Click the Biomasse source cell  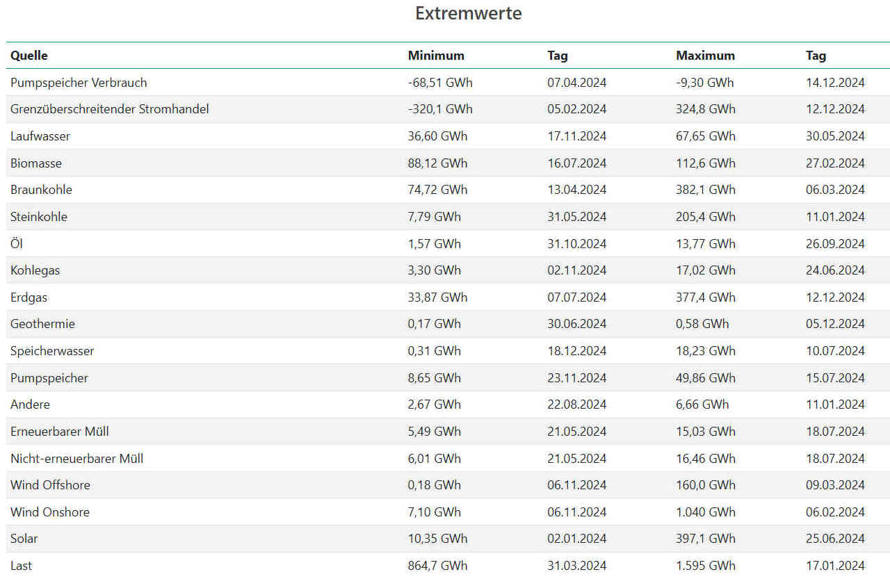point(36,163)
